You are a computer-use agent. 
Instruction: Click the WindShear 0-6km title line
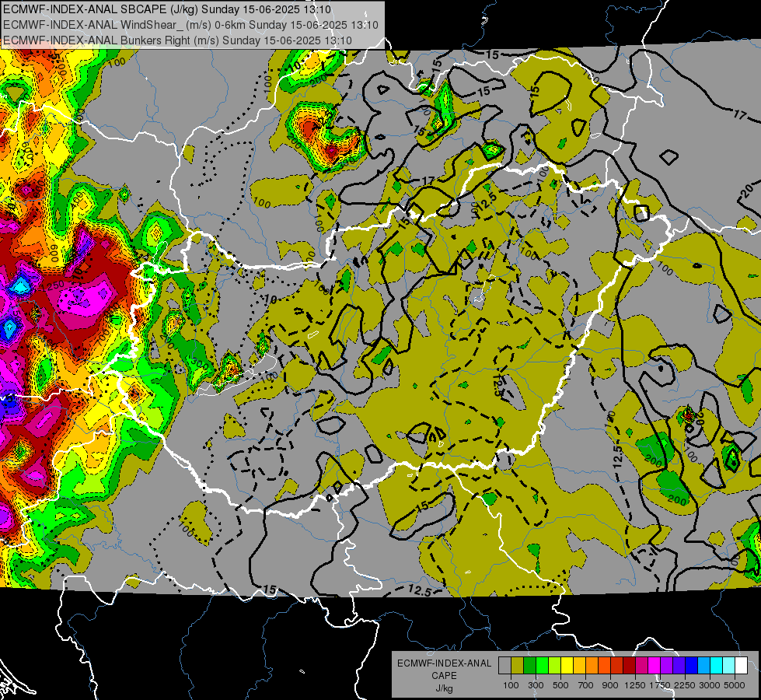[x=190, y=25]
